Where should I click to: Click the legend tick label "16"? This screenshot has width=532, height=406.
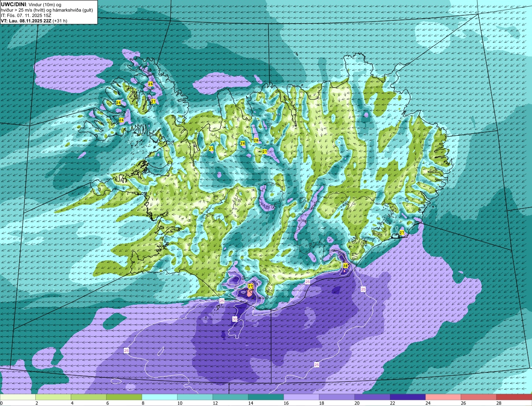coord(286,403)
